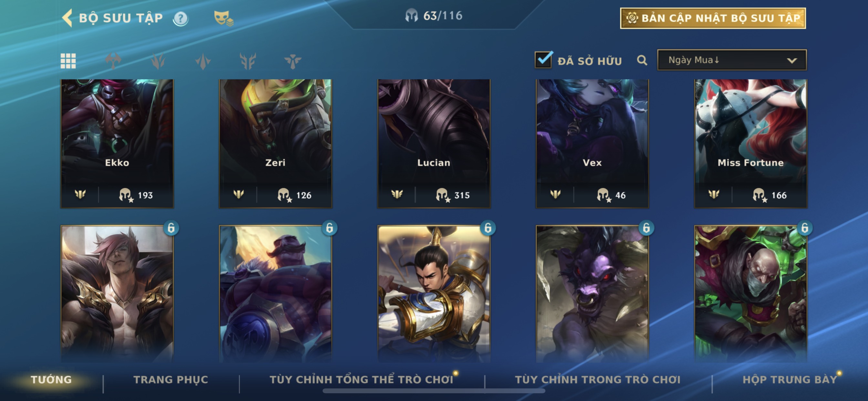Click the golden masks and coins icon
Screen dimensions: 868x401
(224, 18)
